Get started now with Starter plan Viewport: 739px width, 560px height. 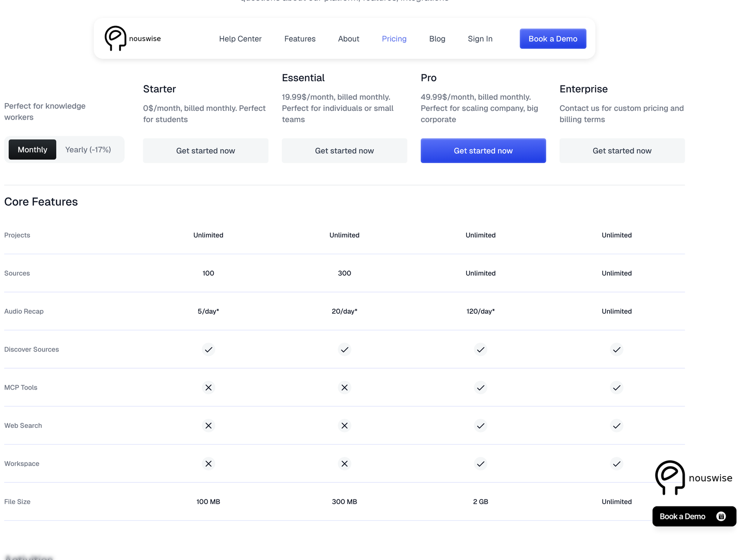[x=206, y=151]
